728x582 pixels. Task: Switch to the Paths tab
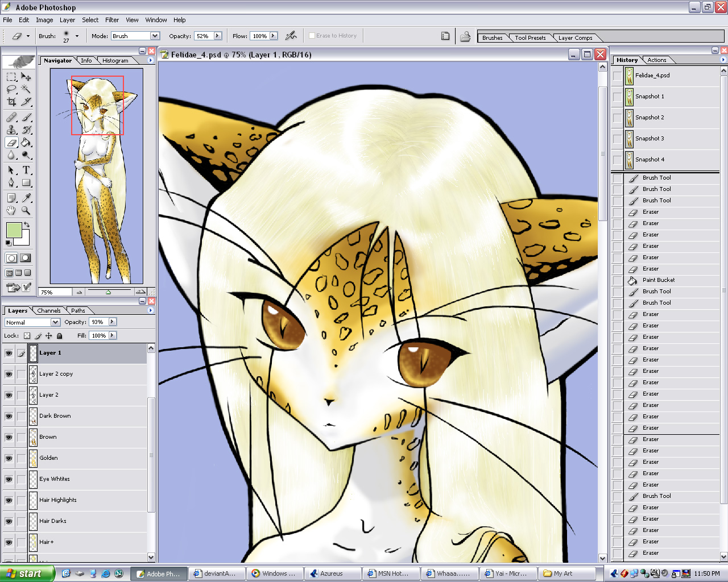tap(78, 310)
